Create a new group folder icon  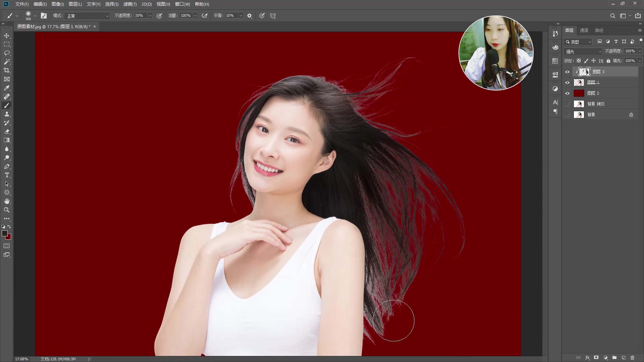614,358
